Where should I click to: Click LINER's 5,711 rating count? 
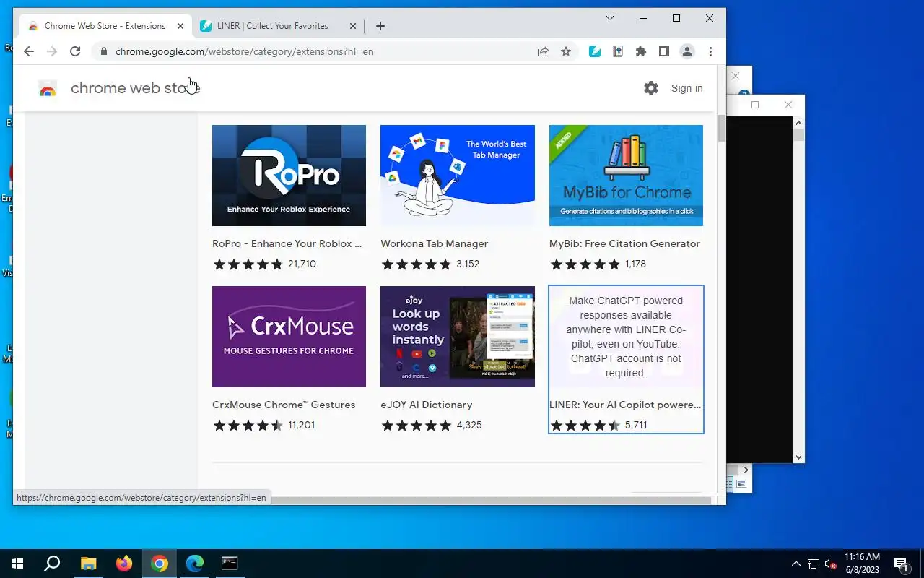(636, 425)
